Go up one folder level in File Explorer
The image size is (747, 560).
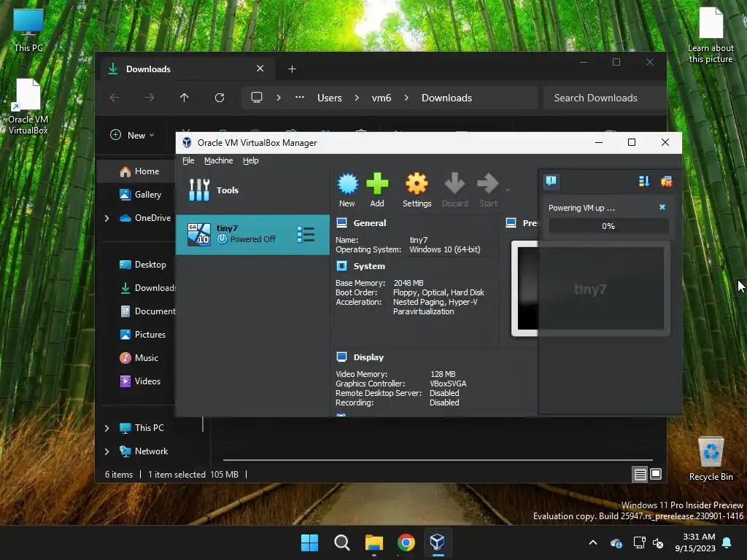pyautogui.click(x=185, y=98)
